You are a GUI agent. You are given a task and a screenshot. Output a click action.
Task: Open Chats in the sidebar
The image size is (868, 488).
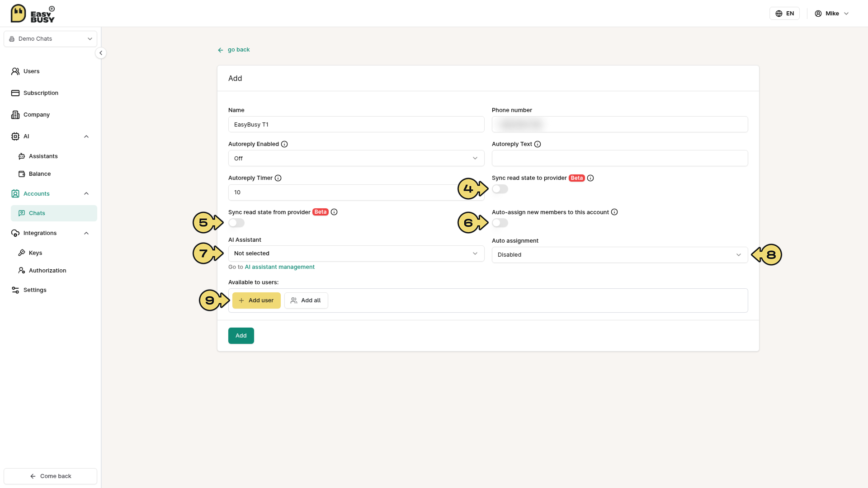(54, 213)
